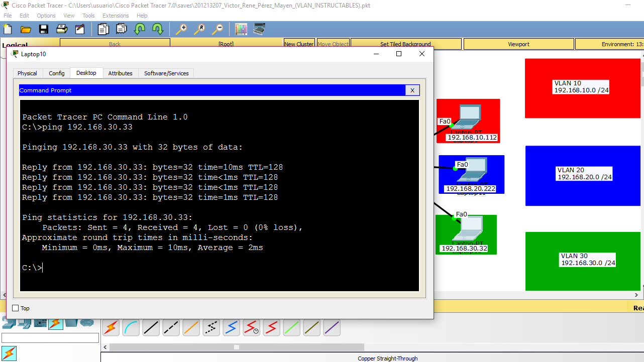Select the solid black Copper Straight-Through cable

151,328
